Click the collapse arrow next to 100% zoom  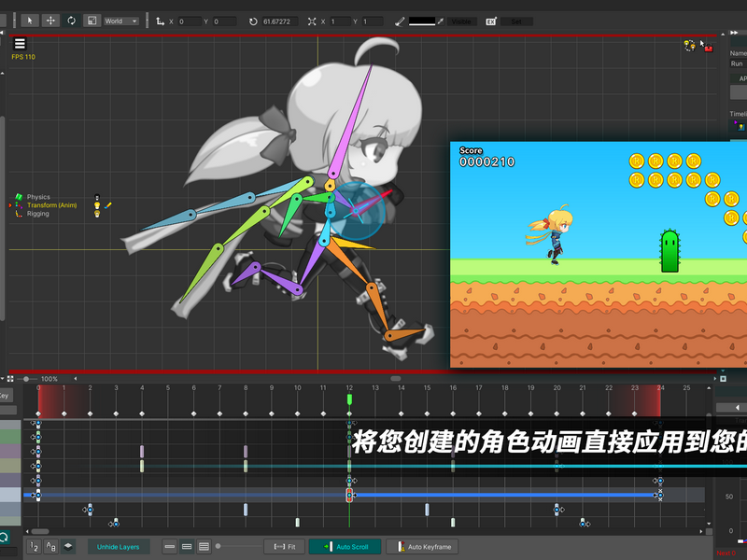(x=76, y=379)
